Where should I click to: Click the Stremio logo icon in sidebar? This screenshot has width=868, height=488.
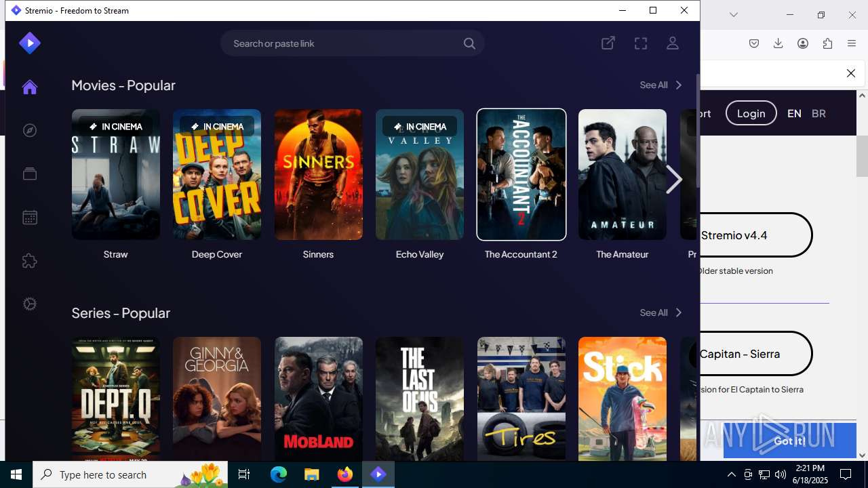[x=30, y=43]
